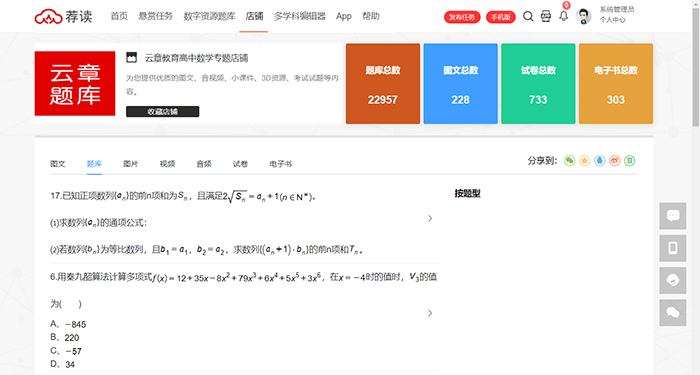This screenshot has width=700, height=375.
Task: Switch to the 电子书 tab
Action: [x=280, y=164]
